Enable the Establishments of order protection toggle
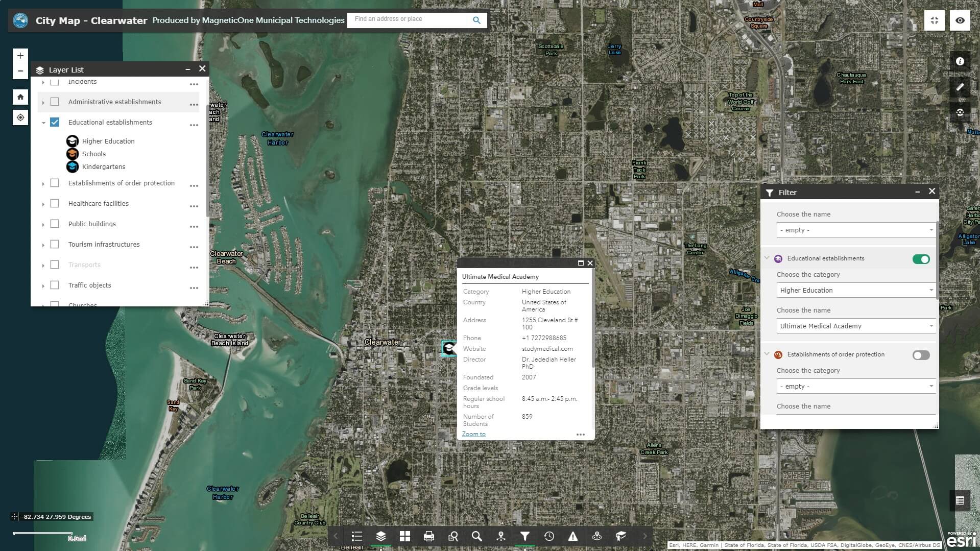 pyautogui.click(x=920, y=355)
